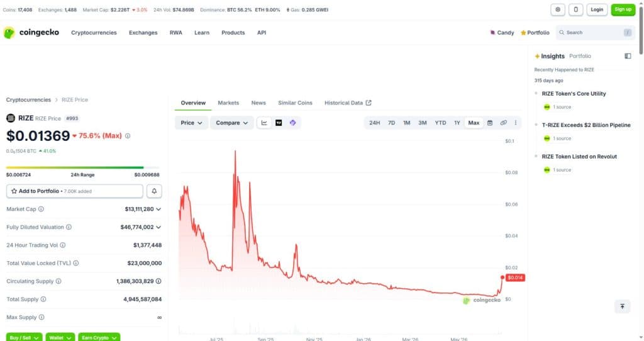Set chart range to 7D
The height and width of the screenshot is (341, 644).
(x=391, y=123)
